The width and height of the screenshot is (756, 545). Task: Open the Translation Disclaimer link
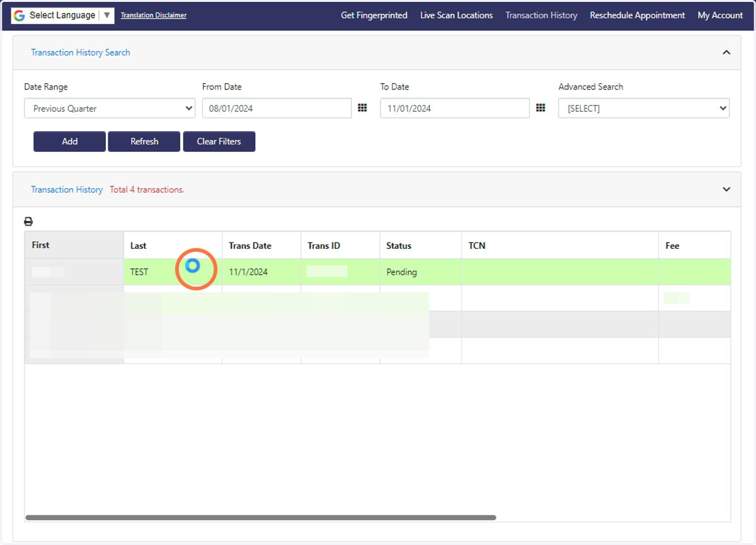[154, 15]
